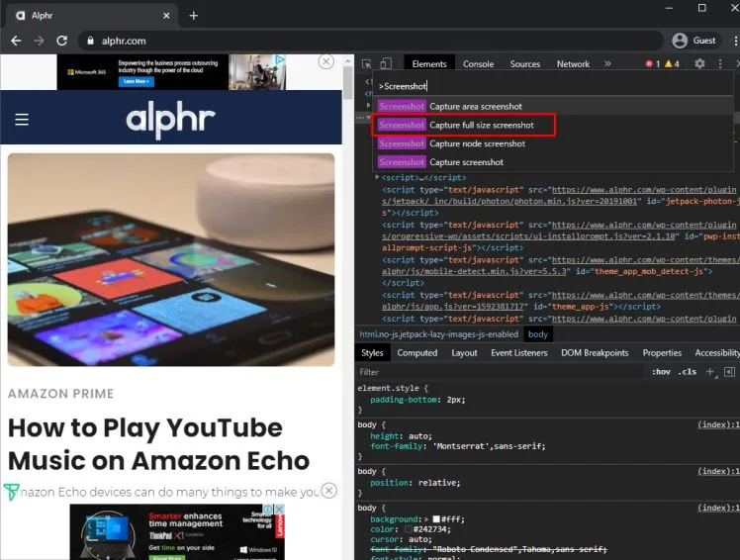Open How to Play YouTube Music article
Image resolution: width=740 pixels, height=560 pixels.
(x=159, y=444)
